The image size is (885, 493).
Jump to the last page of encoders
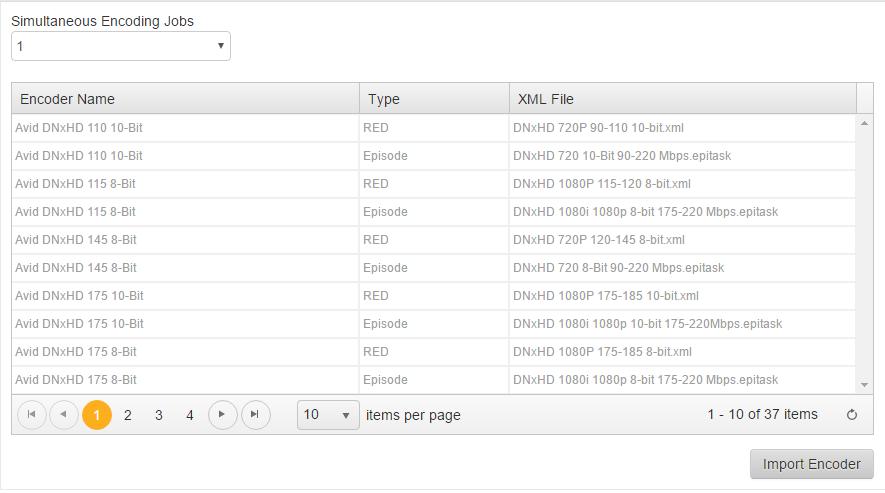click(256, 415)
